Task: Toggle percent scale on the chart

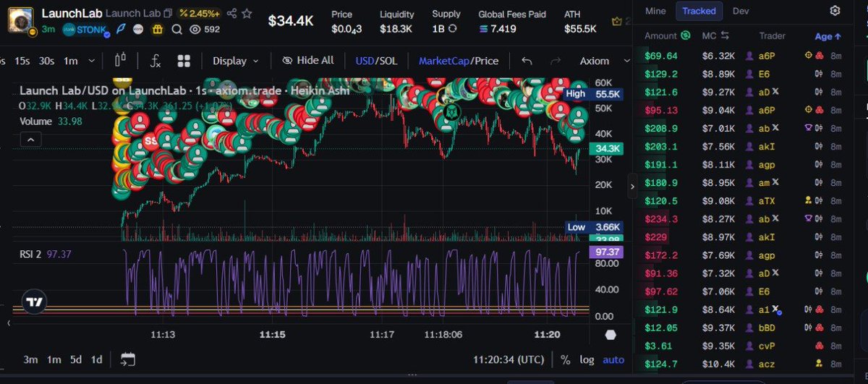Action: coord(565,359)
